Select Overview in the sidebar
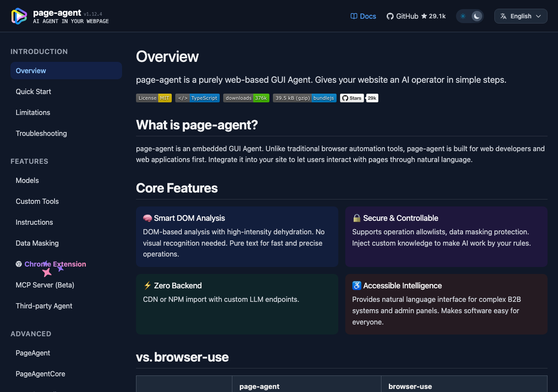Image resolution: width=558 pixels, height=392 pixels. pos(66,71)
